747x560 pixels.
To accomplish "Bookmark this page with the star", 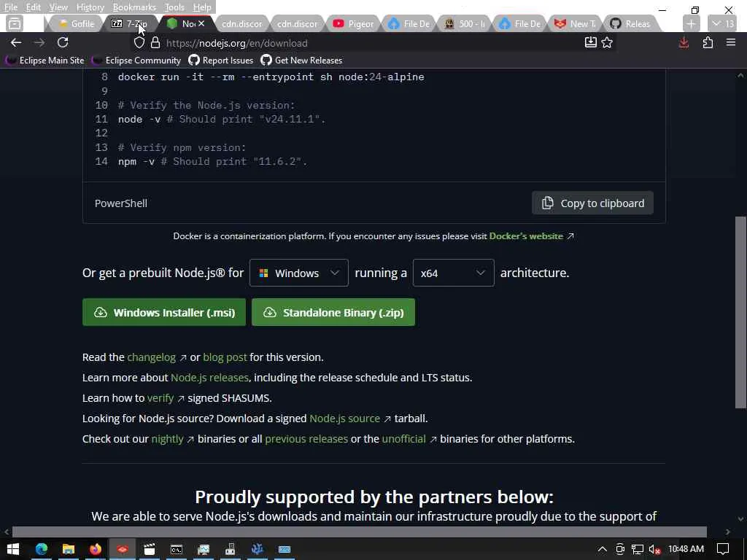I will point(607,43).
